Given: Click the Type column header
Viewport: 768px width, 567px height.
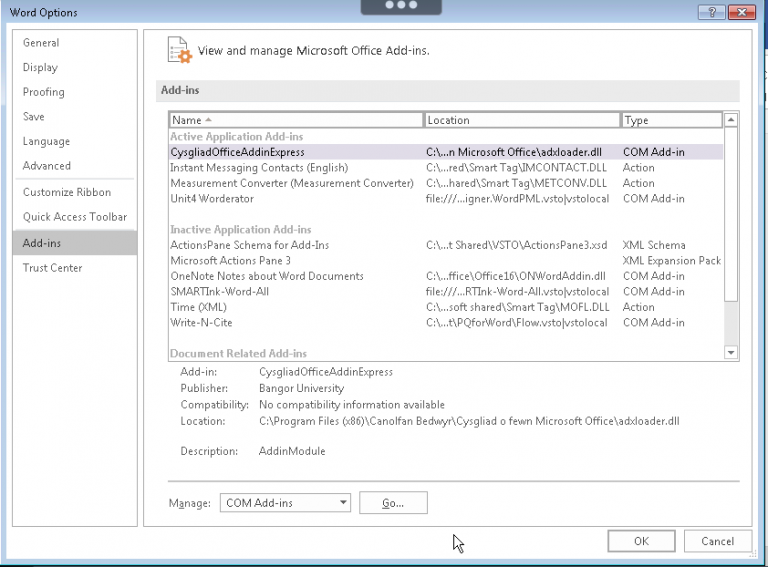Looking at the screenshot, I should (x=671, y=120).
